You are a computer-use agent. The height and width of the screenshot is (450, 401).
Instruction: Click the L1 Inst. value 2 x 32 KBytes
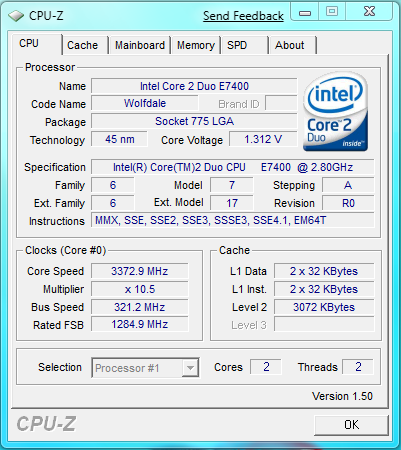(324, 289)
